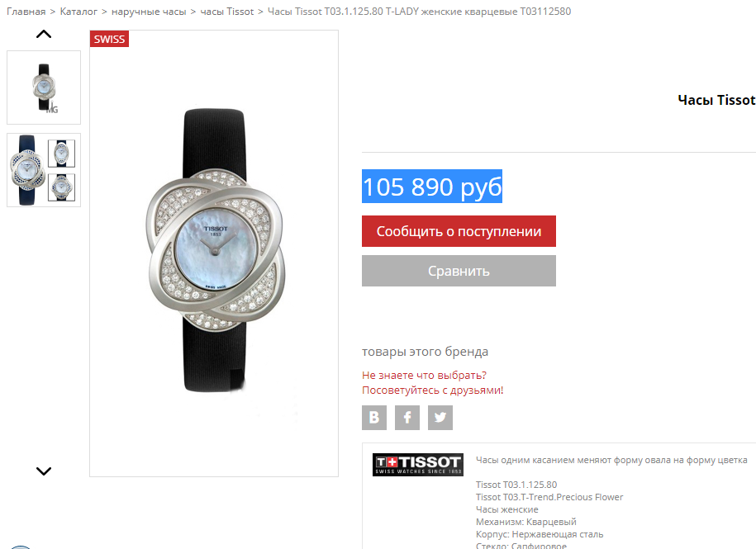756x549 pixels.
Task: Open the 'часы Tissot' breadcrumb link
Action: pyautogui.click(x=226, y=12)
